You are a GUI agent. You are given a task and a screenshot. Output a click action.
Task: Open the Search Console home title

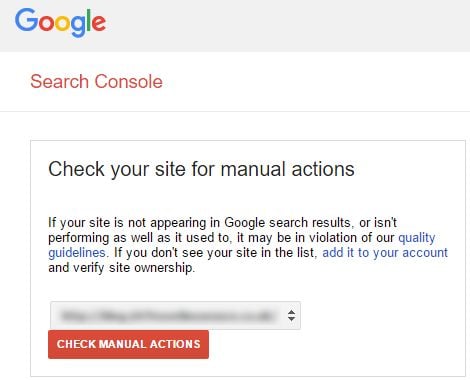point(96,81)
